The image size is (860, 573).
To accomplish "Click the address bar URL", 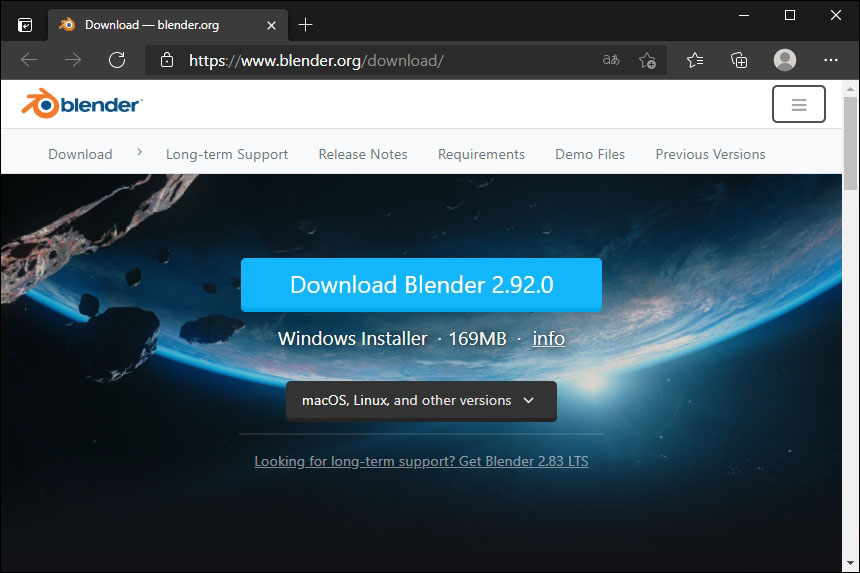I will 316,60.
